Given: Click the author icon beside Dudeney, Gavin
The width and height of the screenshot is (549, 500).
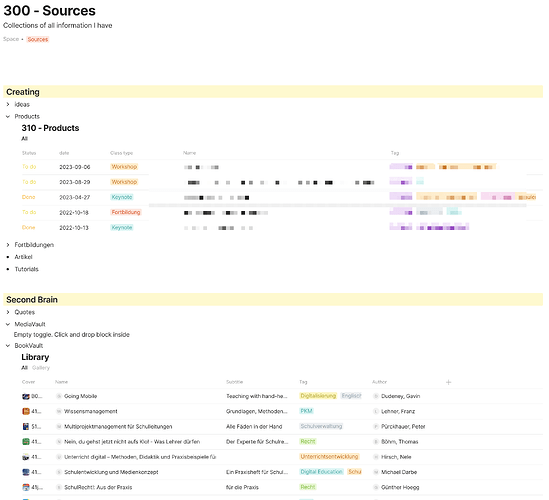Looking at the screenshot, I should tap(376, 396).
